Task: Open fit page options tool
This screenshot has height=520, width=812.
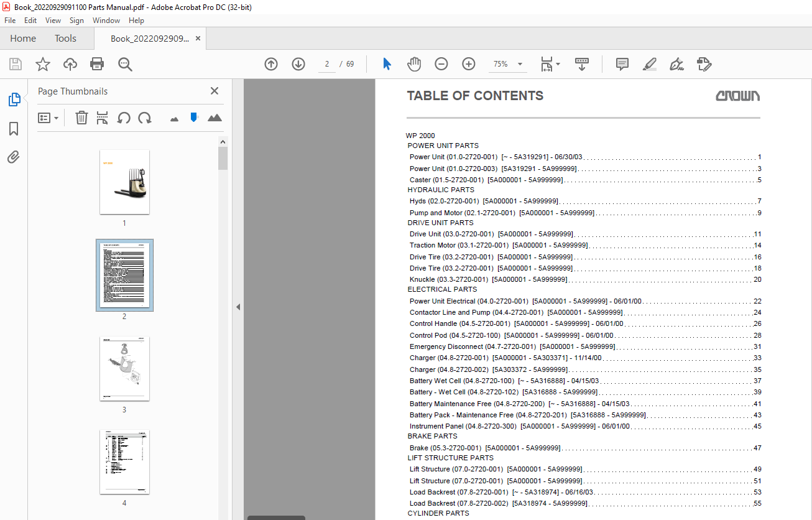Action: [x=550, y=64]
